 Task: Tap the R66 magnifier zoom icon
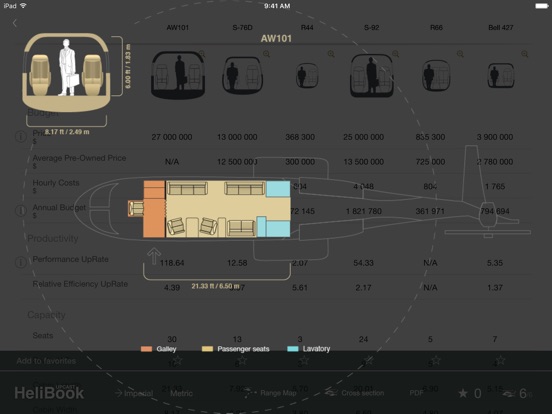[x=460, y=54]
